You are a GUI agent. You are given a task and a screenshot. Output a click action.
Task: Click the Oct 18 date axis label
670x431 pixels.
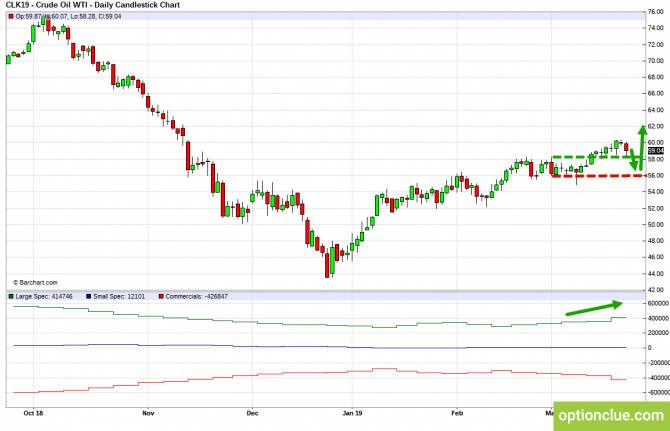(33, 413)
